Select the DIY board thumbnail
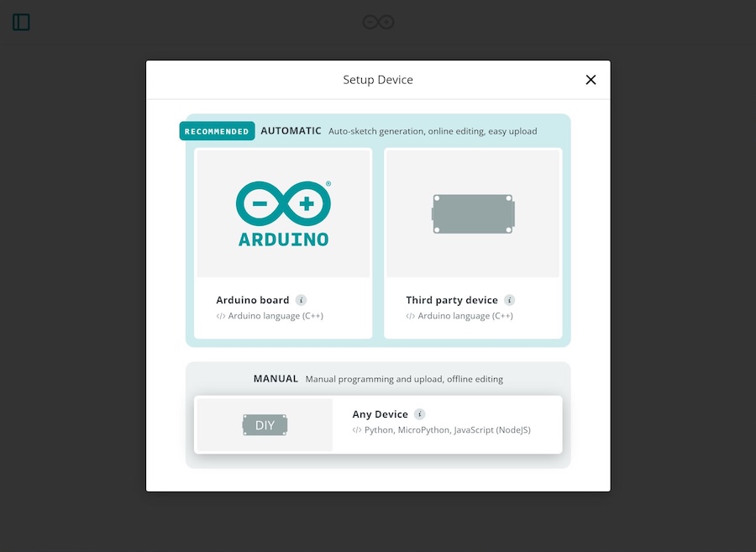Screen dimensions: 756x552 tap(265, 425)
